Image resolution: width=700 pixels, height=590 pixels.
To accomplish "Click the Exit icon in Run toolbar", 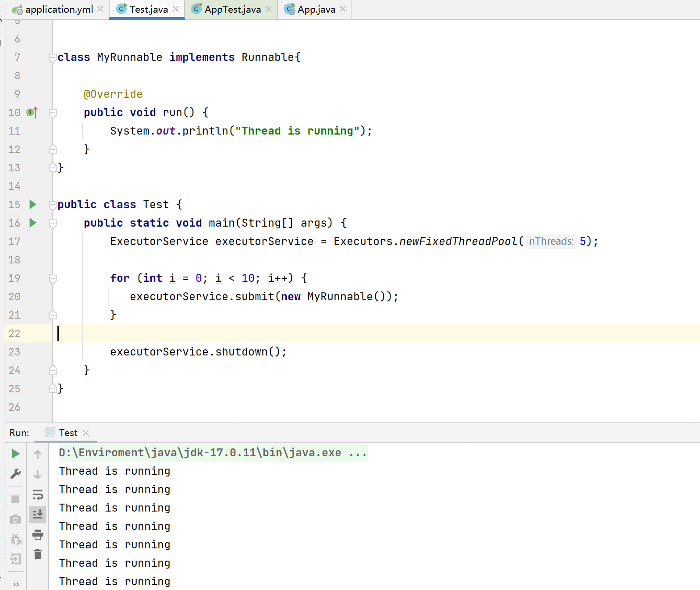I will [x=15, y=559].
